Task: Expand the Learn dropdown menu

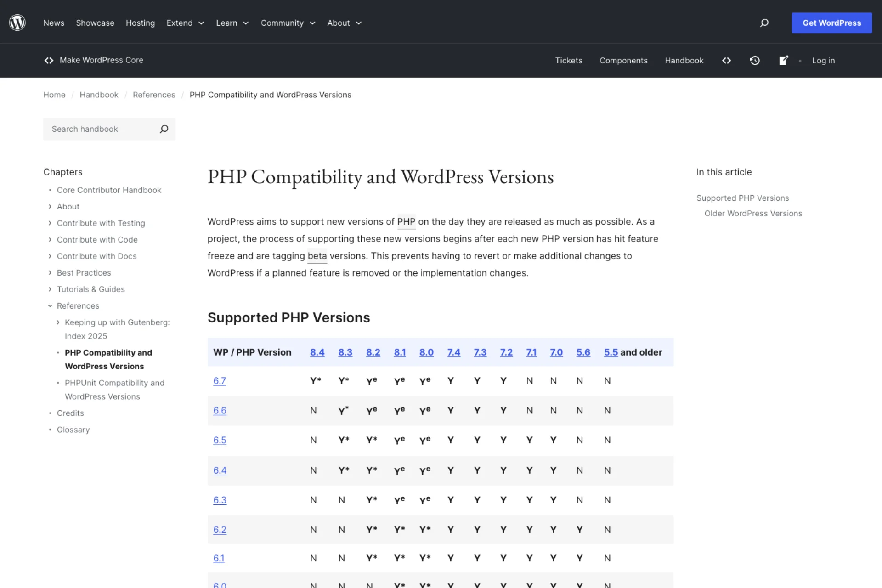Action: tap(232, 23)
